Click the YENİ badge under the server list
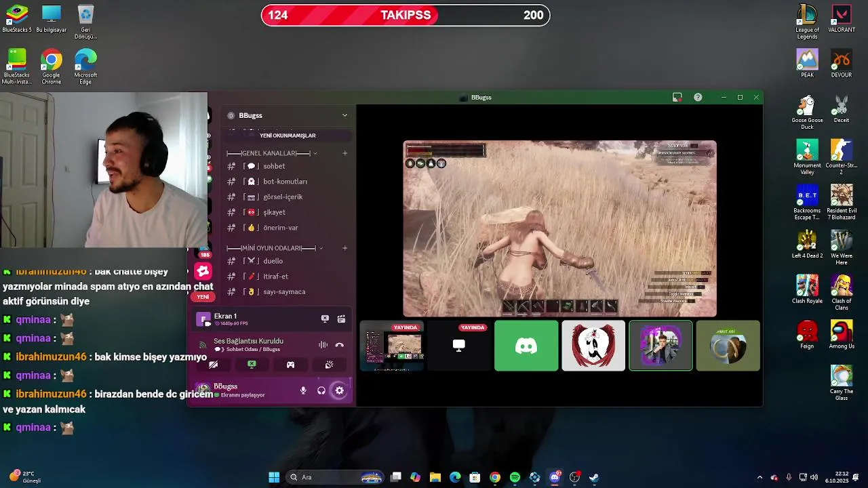Image resolution: width=868 pixels, height=488 pixels. (203, 297)
